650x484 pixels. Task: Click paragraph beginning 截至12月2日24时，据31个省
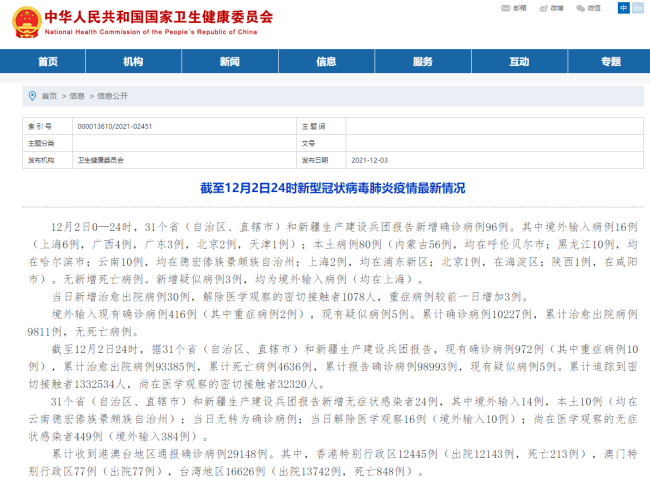coord(333,367)
